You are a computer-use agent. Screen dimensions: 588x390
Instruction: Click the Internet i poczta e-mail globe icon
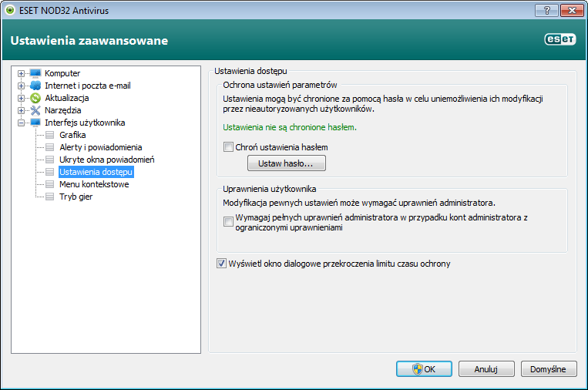(x=35, y=86)
